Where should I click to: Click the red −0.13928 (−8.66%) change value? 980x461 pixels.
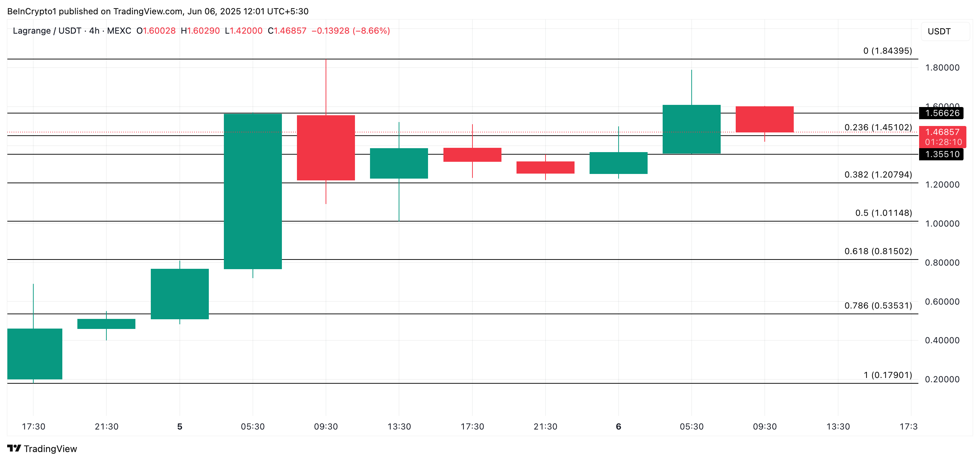(x=350, y=31)
